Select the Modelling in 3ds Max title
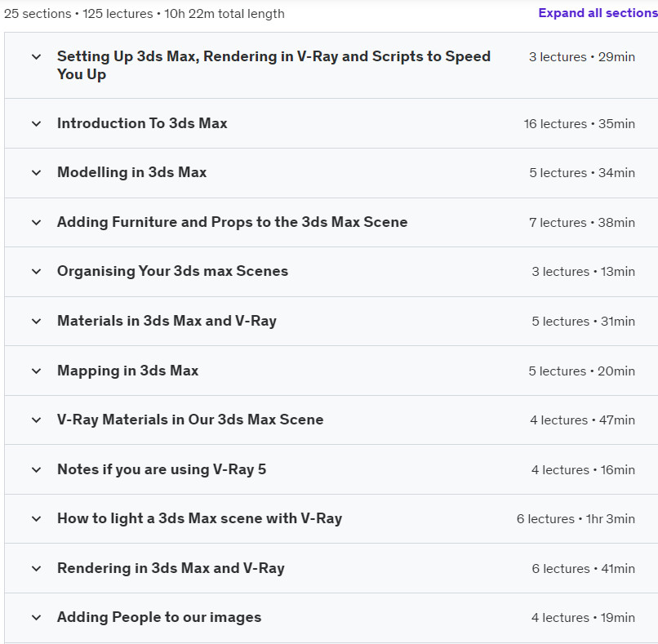Image resolution: width=658 pixels, height=644 pixels. [x=131, y=172]
